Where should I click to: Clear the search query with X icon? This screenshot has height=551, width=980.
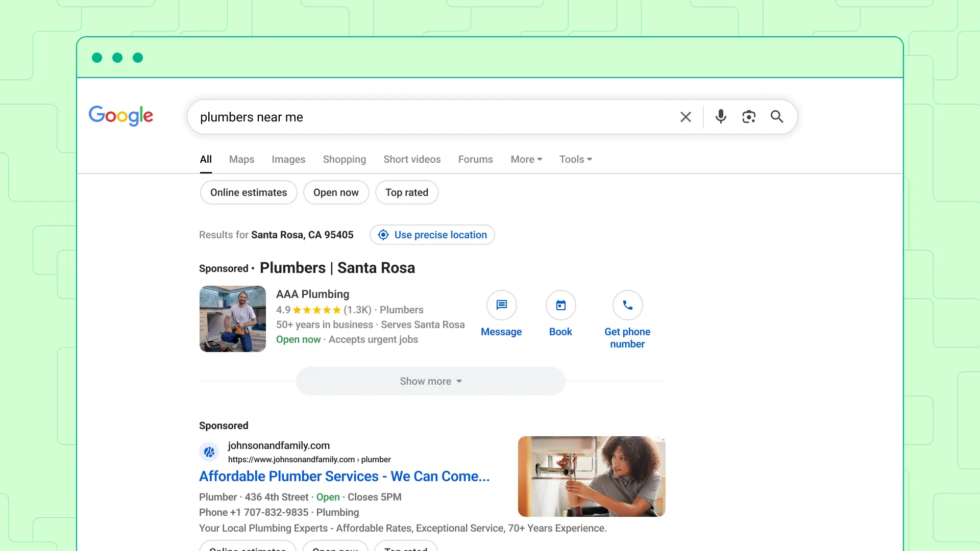coord(685,117)
